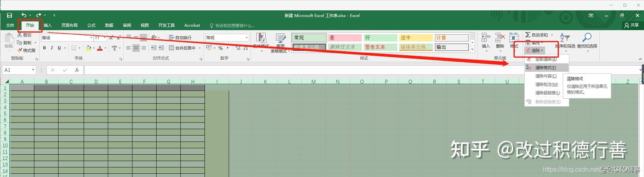
Task: Open the 文件 tab
Action: pyautogui.click(x=10, y=25)
